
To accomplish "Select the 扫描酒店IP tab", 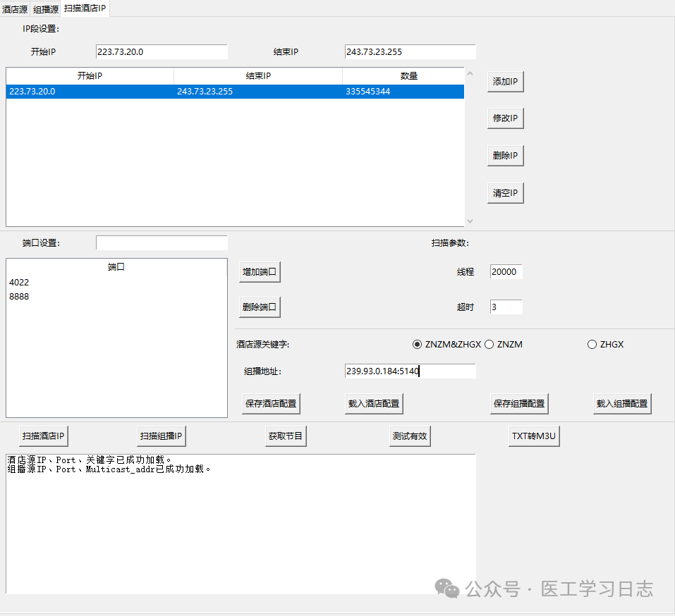I will (x=85, y=8).
